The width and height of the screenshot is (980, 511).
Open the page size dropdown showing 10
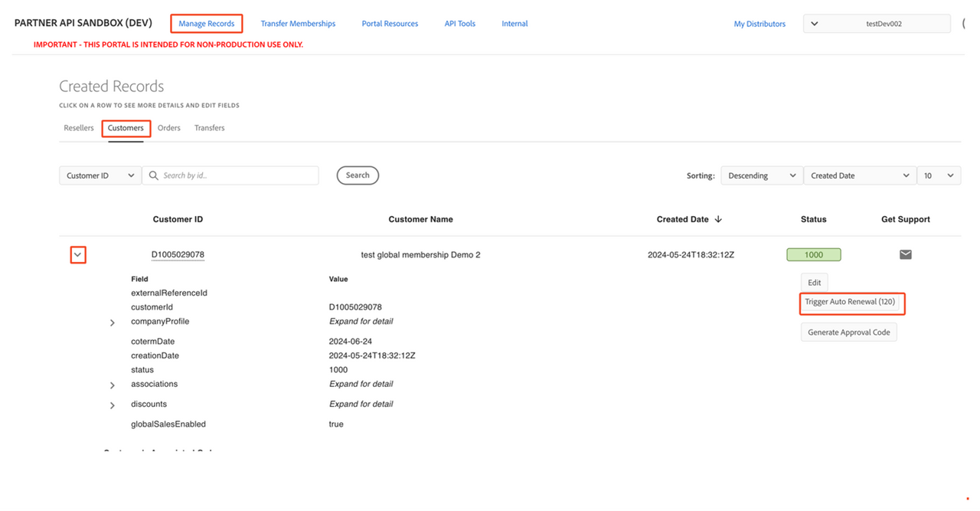coord(939,175)
